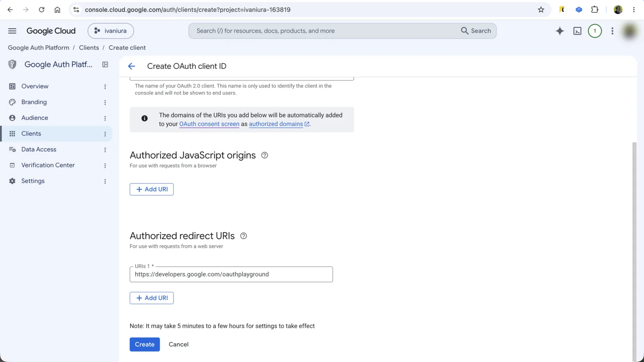Open more options for Data Access
Viewport: 644px width, 362px height.
pyautogui.click(x=105, y=150)
